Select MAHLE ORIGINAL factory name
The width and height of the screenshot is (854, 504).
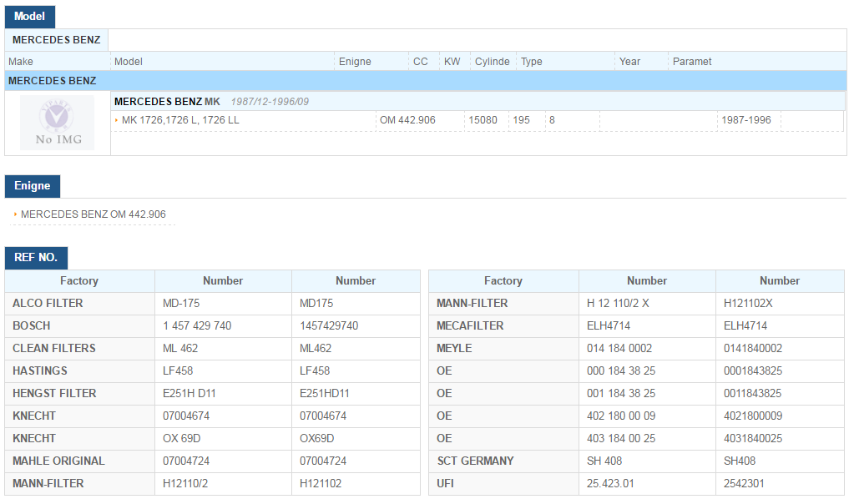58,461
